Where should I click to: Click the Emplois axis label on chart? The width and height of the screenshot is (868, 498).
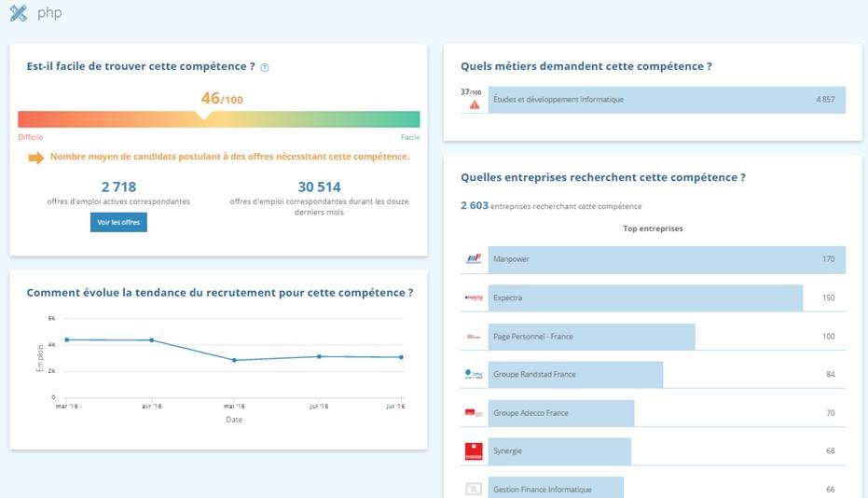39,358
